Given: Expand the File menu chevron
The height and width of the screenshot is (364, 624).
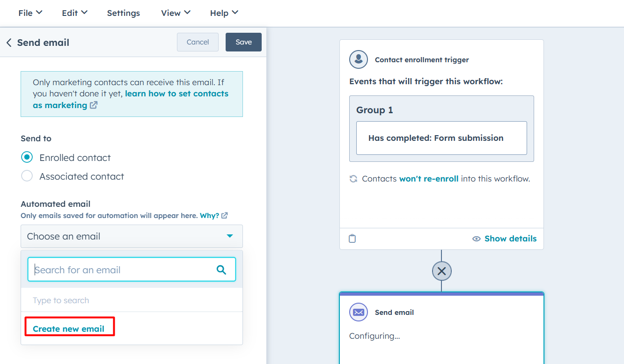Looking at the screenshot, I should point(40,13).
